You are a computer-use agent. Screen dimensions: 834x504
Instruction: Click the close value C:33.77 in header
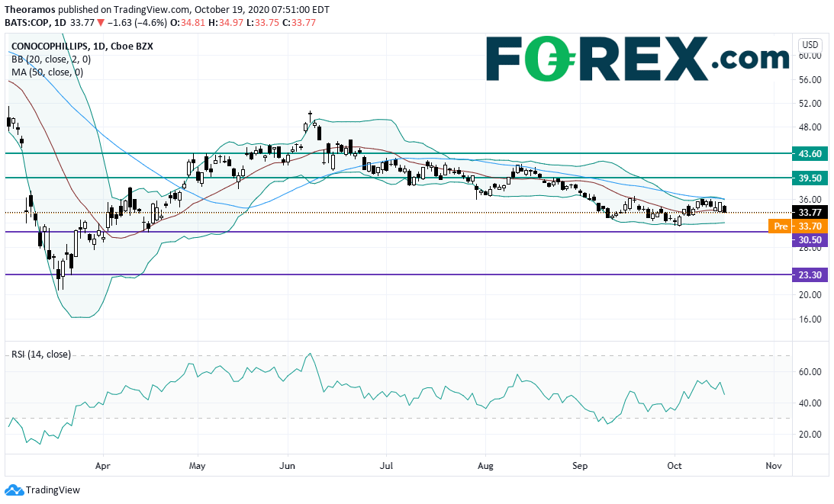[x=299, y=22]
